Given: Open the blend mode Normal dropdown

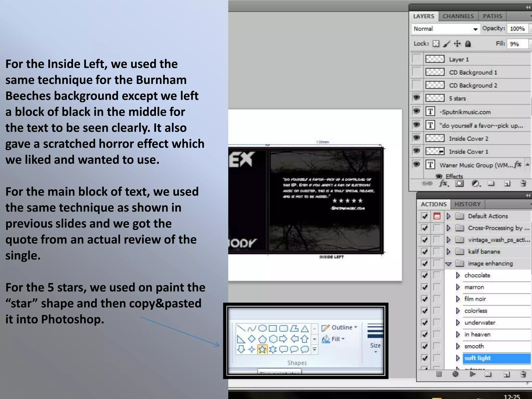Looking at the screenshot, I should pos(446,29).
